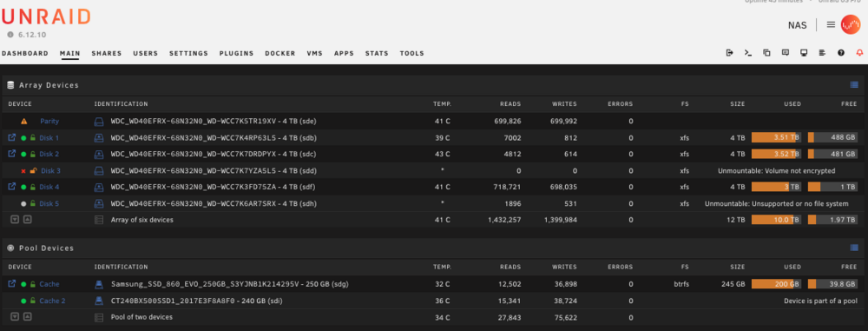Click Cache used bar showing 200 GB
The image size is (868, 331).
coord(776,284)
